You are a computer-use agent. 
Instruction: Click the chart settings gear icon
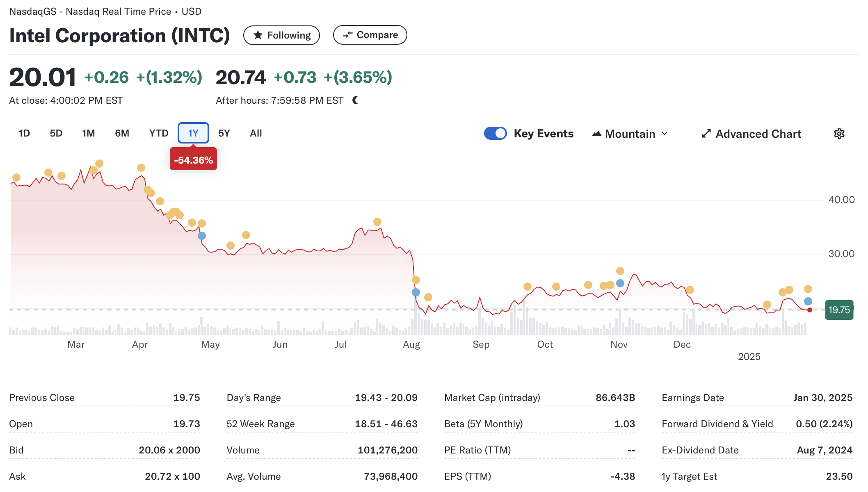[x=839, y=134]
